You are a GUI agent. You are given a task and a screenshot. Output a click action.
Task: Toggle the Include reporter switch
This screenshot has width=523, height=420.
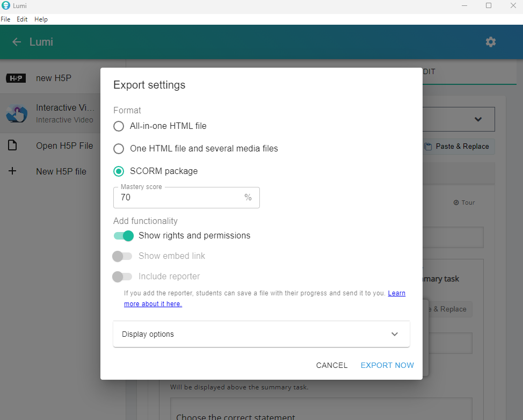point(122,277)
